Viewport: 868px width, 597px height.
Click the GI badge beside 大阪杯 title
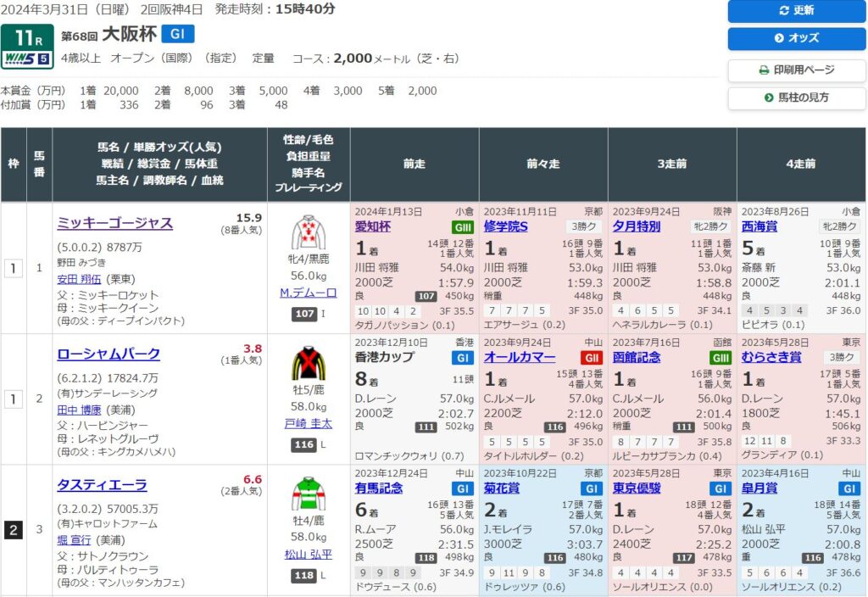click(x=178, y=34)
